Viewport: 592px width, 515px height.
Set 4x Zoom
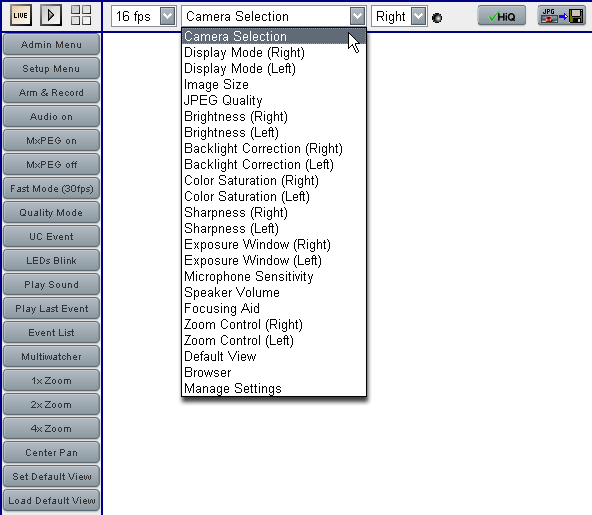pos(51,429)
